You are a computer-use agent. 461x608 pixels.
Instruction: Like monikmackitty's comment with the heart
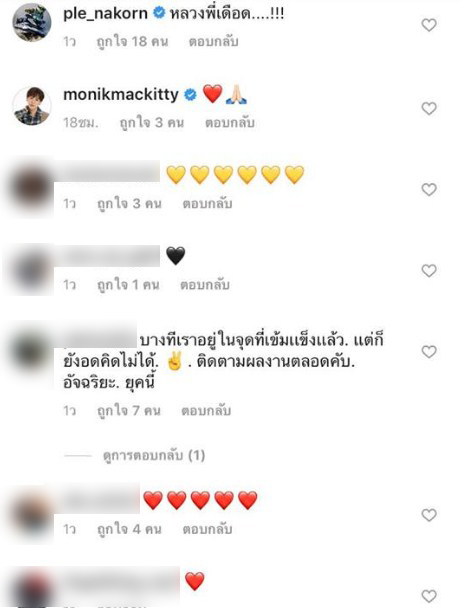[429, 108]
